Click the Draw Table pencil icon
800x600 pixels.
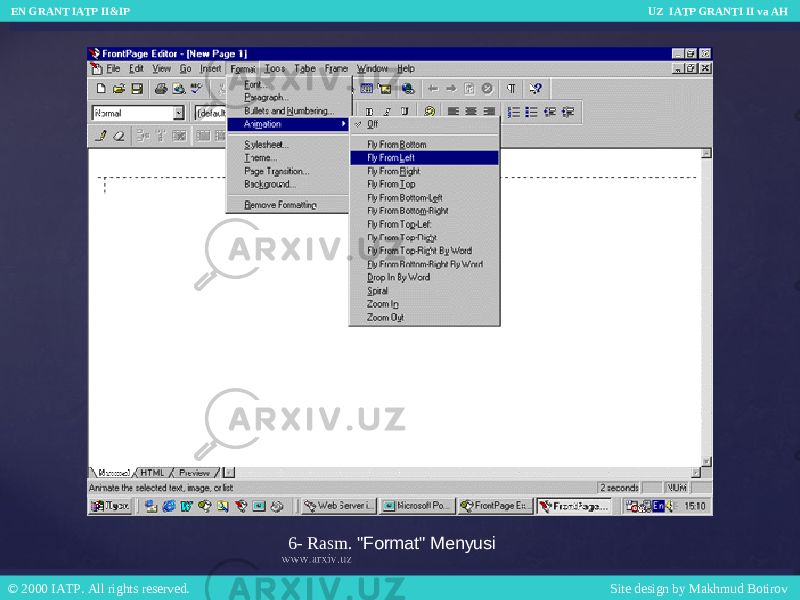click(101, 136)
